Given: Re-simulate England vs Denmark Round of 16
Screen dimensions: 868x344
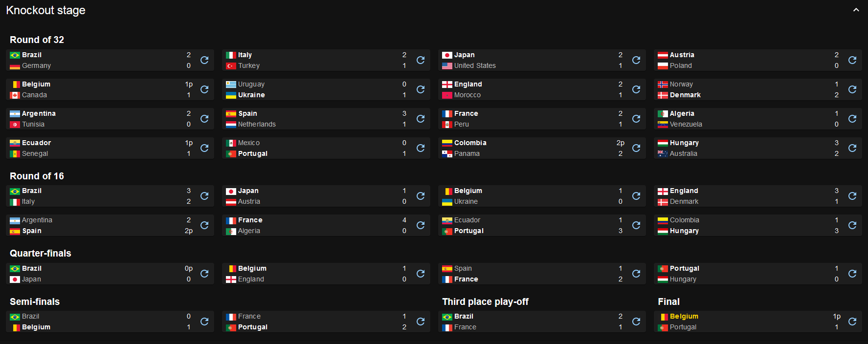Looking at the screenshot, I should point(852,196).
